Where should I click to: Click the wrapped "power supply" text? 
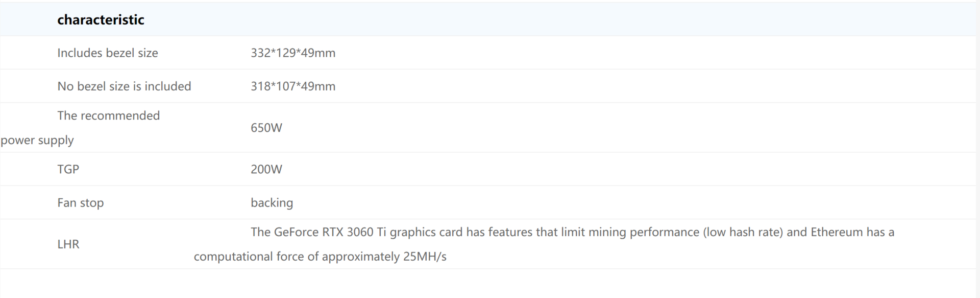click(x=37, y=140)
